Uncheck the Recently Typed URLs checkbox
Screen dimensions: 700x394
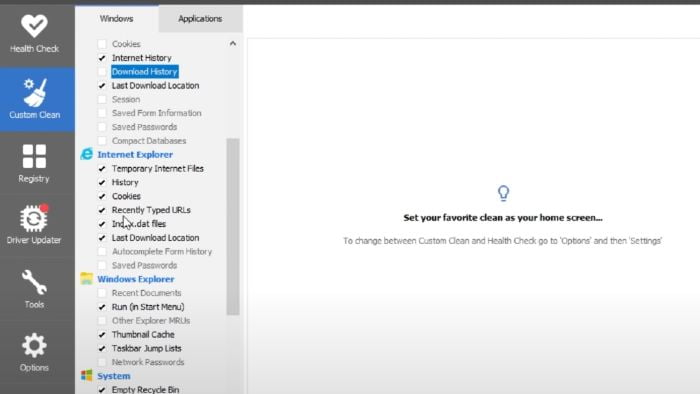pos(102,210)
